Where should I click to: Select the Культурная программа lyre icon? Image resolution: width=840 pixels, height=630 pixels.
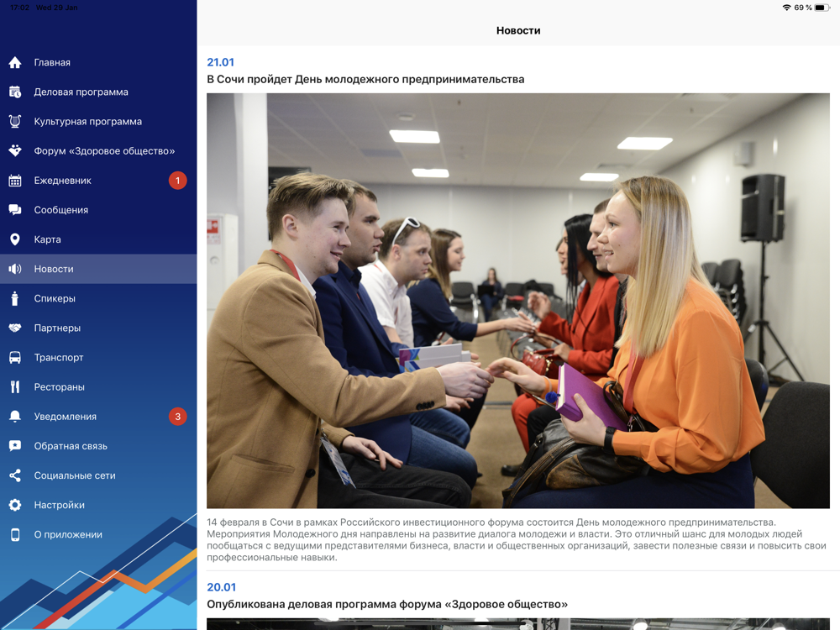click(x=15, y=122)
